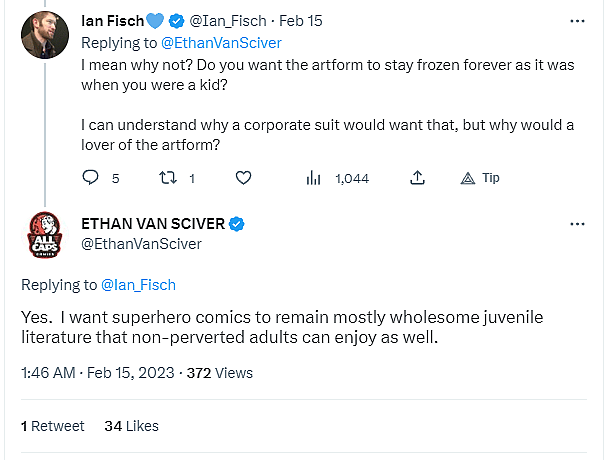This screenshot has height=460, width=613.
Task: Click the reply icon on Ian Fisch's tweet
Action: [x=90, y=178]
